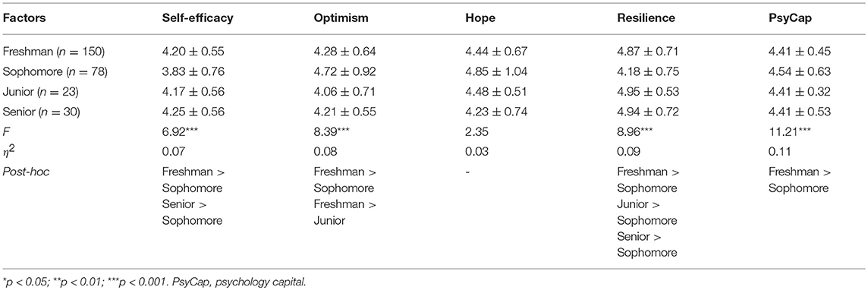Click the Optimism column header
Screen dimensions: 868x290
(x=337, y=17)
